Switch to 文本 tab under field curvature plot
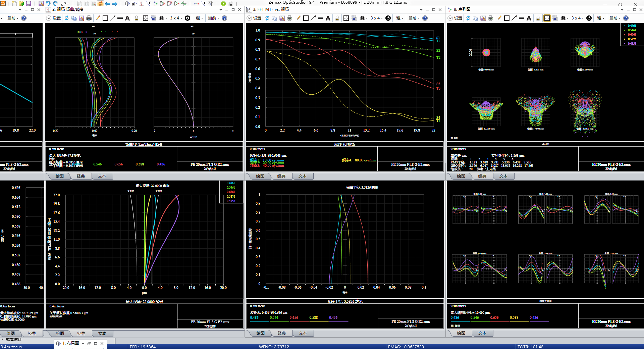644x349 pixels. pyautogui.click(x=102, y=176)
